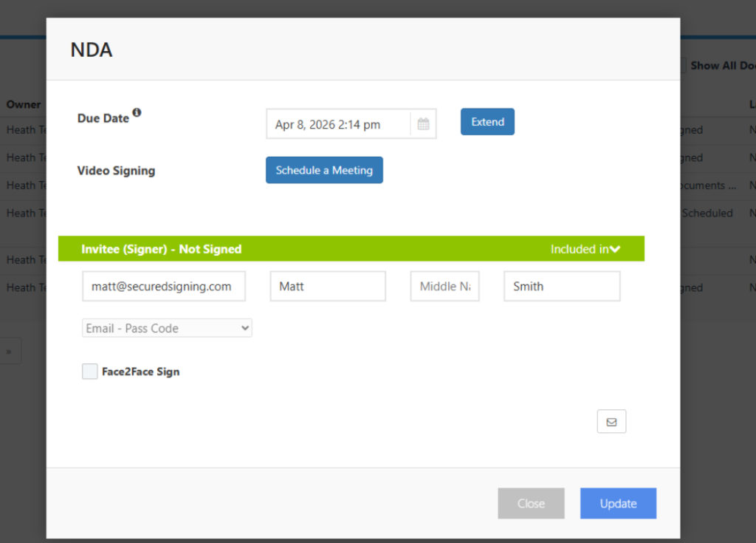Select the last name field containing Smith
The height and width of the screenshot is (543, 756).
pos(561,286)
